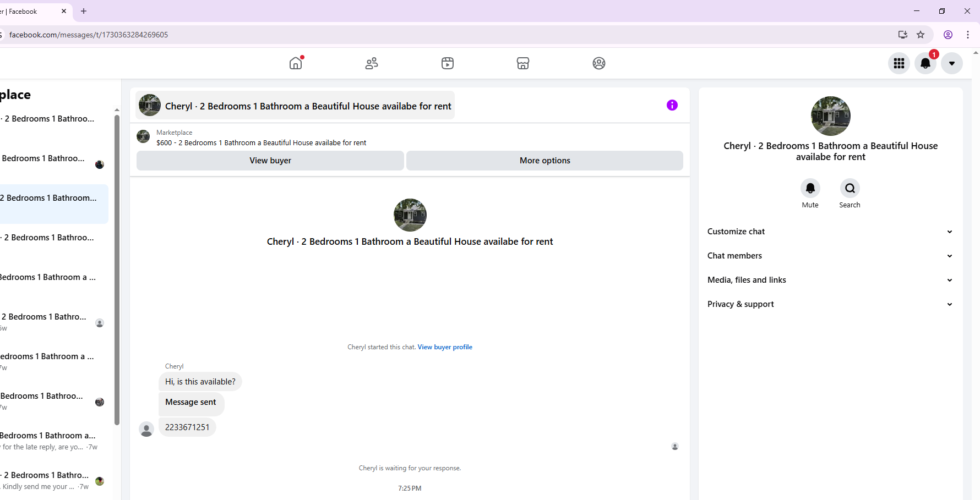Expand Media, files and links section
The image size is (980, 500).
click(830, 280)
